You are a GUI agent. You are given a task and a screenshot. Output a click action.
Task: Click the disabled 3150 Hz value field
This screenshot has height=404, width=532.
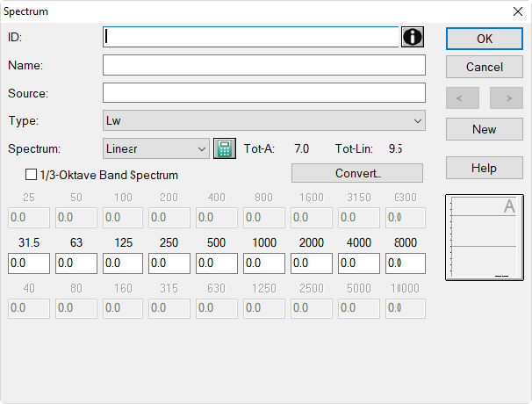[359, 218]
